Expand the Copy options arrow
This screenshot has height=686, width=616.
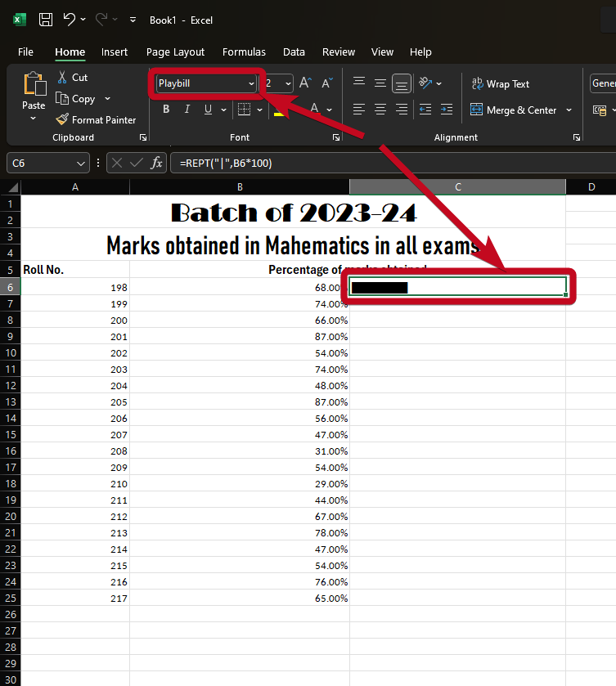(x=107, y=99)
